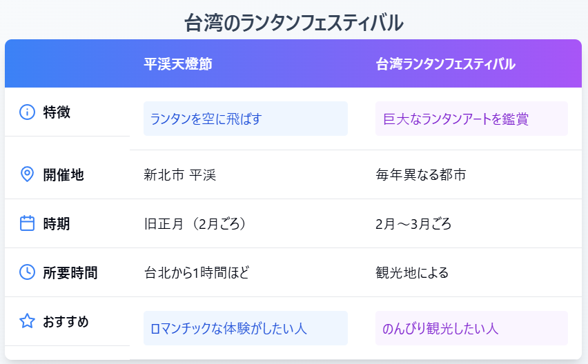Click the 観光地による cell
This screenshot has width=588, height=364.
pyautogui.click(x=411, y=272)
